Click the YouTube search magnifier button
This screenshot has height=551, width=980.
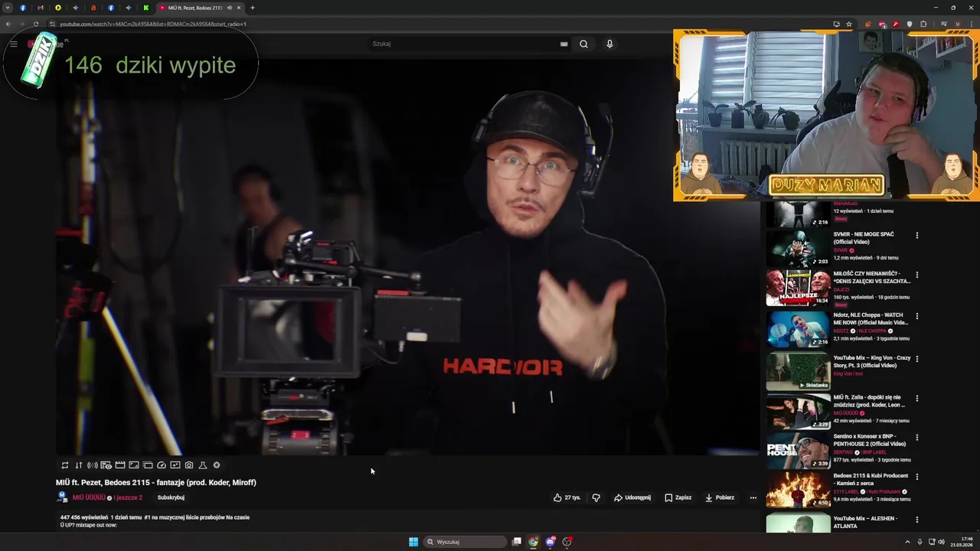point(583,44)
